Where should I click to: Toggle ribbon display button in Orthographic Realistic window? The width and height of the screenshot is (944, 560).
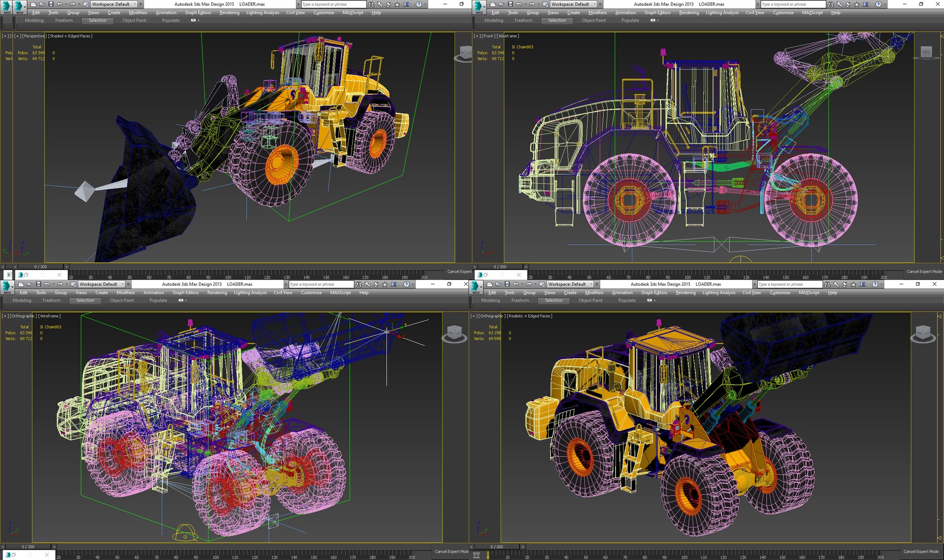(650, 300)
